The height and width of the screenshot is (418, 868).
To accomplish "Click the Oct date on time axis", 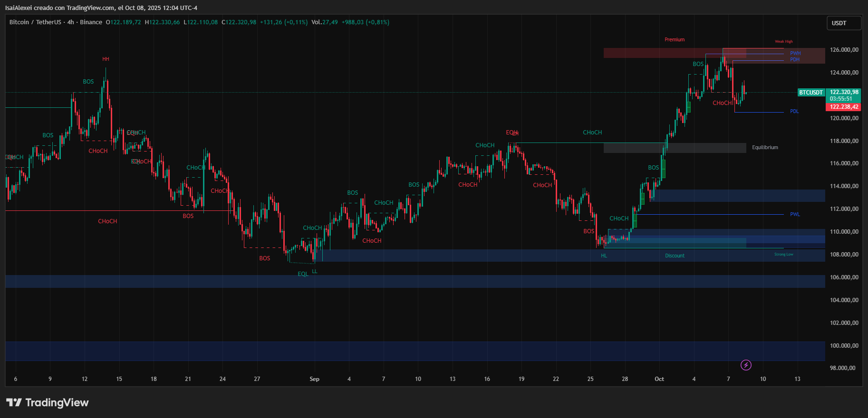I will (x=659, y=379).
